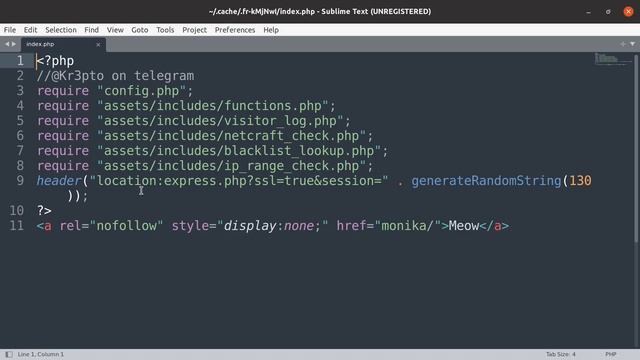The image size is (640, 360).
Task: Click the vertical scrollbar
Action: pos(636,149)
